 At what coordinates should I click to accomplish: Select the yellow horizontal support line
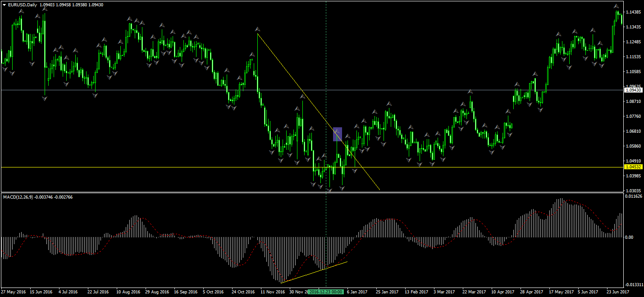tap(135, 167)
